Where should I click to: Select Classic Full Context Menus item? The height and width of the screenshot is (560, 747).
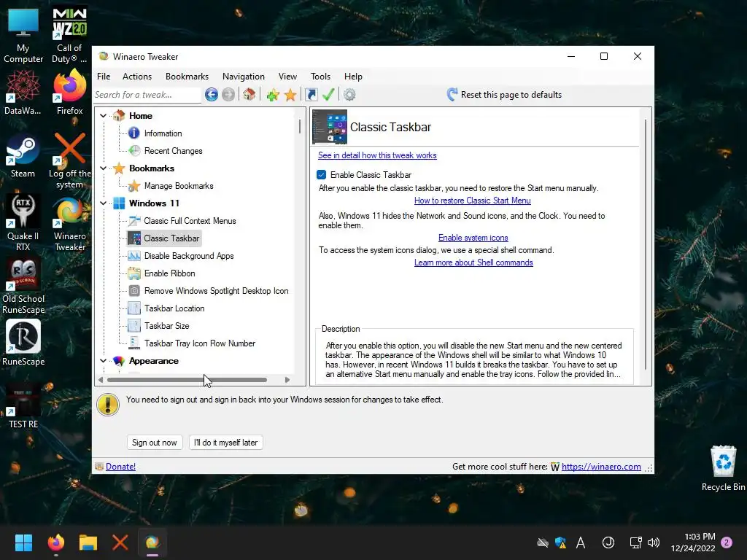tap(190, 221)
